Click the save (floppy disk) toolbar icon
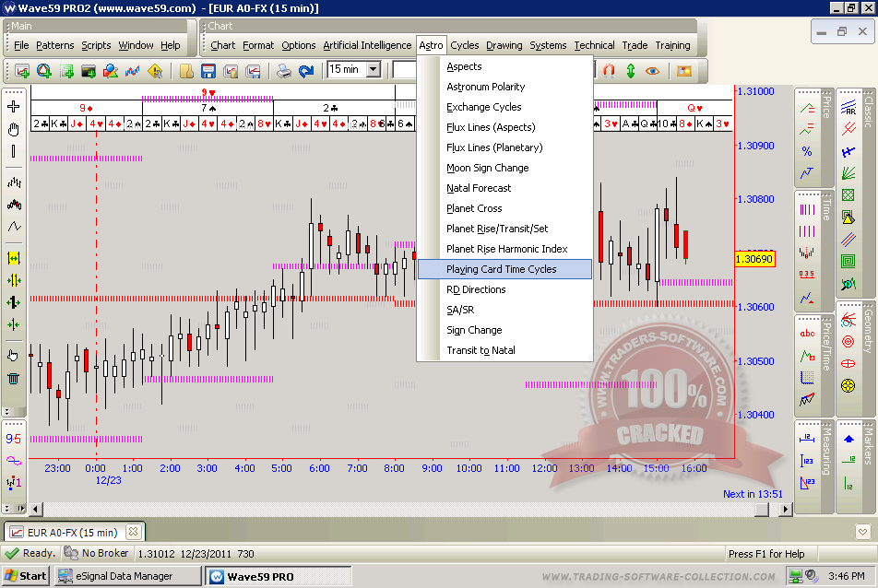This screenshot has width=878, height=588. (208, 70)
